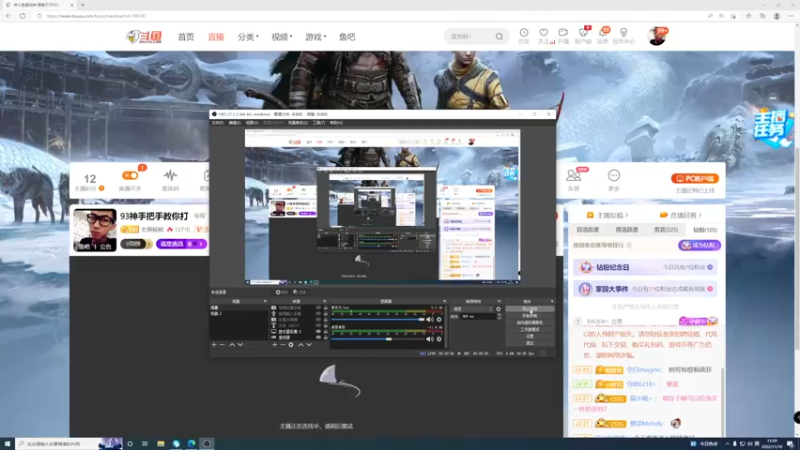Move scene down in the OBS scenes panel

click(x=240, y=345)
